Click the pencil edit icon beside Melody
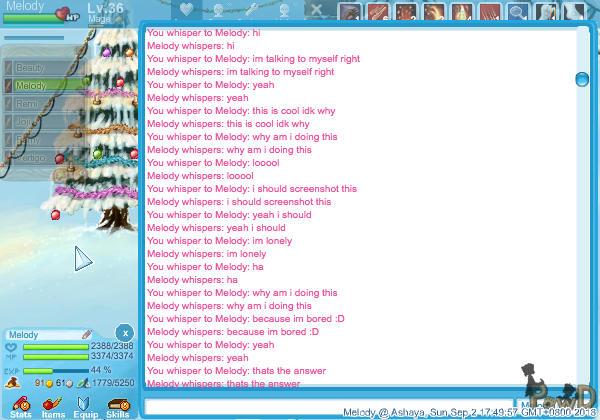This screenshot has width=600, height=420. (87, 335)
